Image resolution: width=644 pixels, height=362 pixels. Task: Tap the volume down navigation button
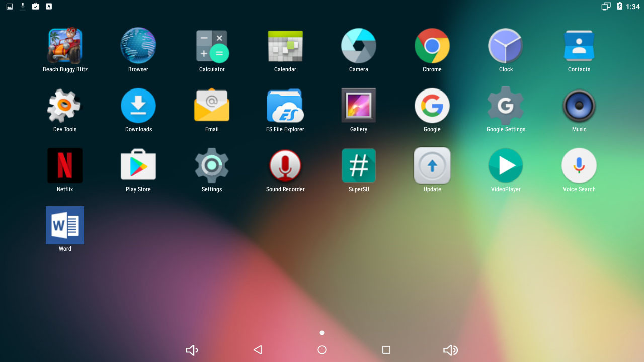click(192, 350)
